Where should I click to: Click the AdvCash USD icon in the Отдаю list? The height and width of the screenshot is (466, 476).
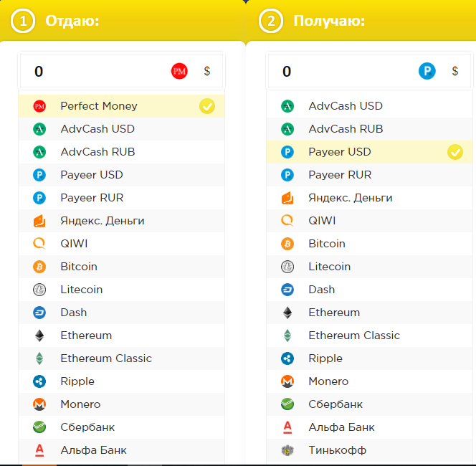click(39, 129)
